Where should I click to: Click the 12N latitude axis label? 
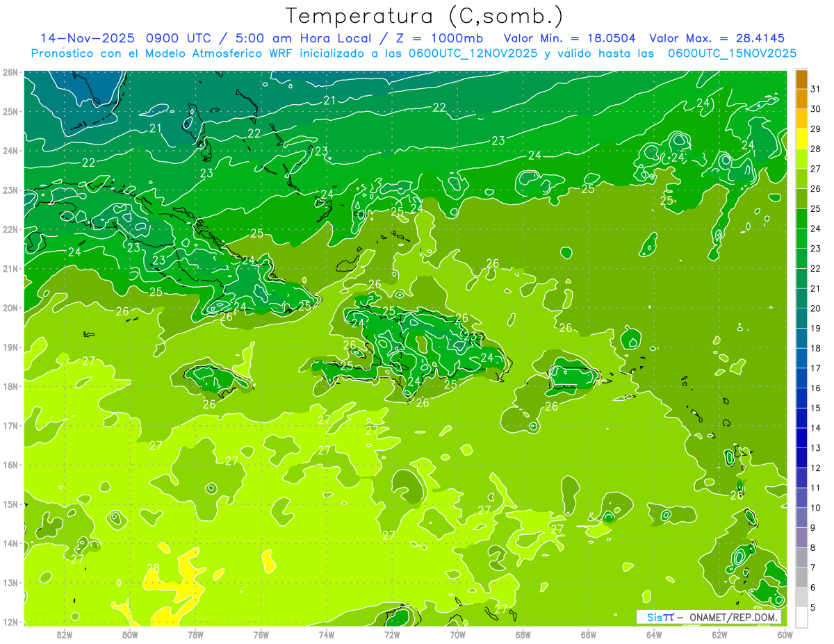coord(10,622)
